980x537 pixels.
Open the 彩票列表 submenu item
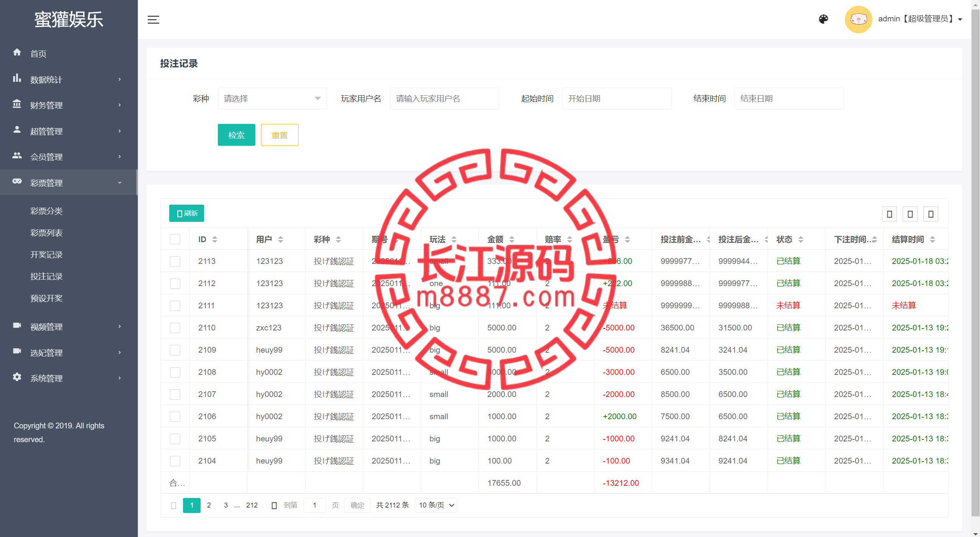tap(46, 233)
